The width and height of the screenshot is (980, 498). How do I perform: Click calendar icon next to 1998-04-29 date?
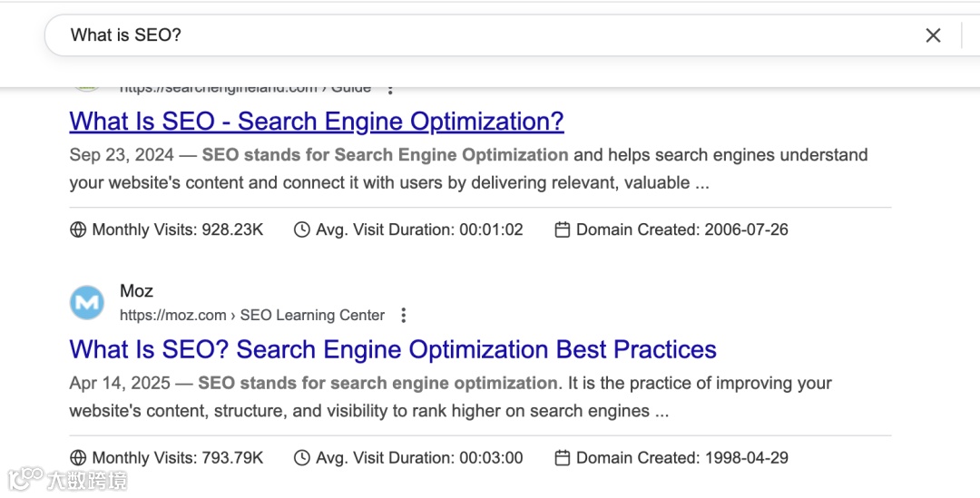[563, 458]
